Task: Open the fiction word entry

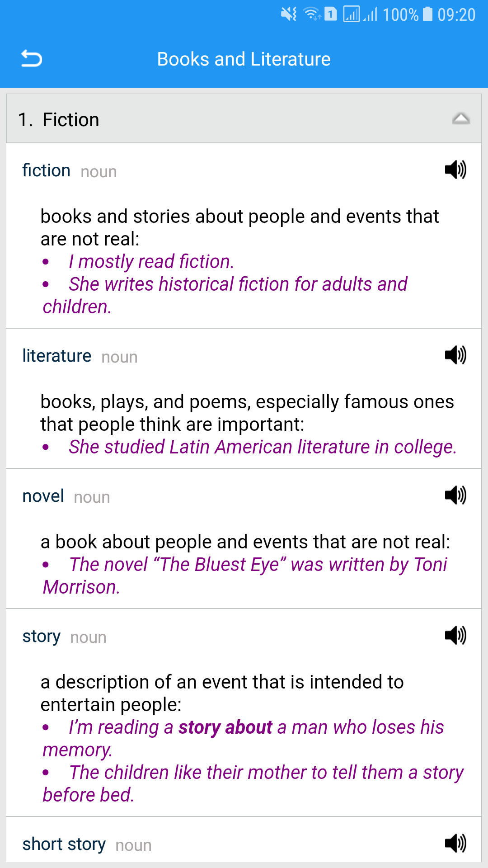Action: pos(47,171)
